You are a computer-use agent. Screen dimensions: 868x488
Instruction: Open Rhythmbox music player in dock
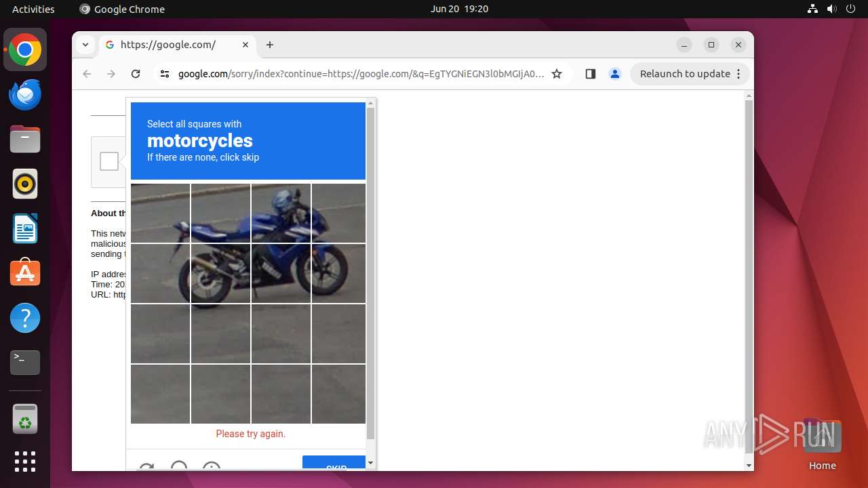(25, 184)
